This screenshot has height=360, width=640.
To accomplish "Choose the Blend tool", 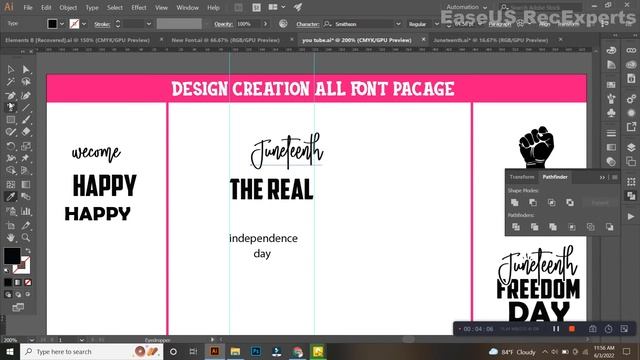I will point(26,197).
